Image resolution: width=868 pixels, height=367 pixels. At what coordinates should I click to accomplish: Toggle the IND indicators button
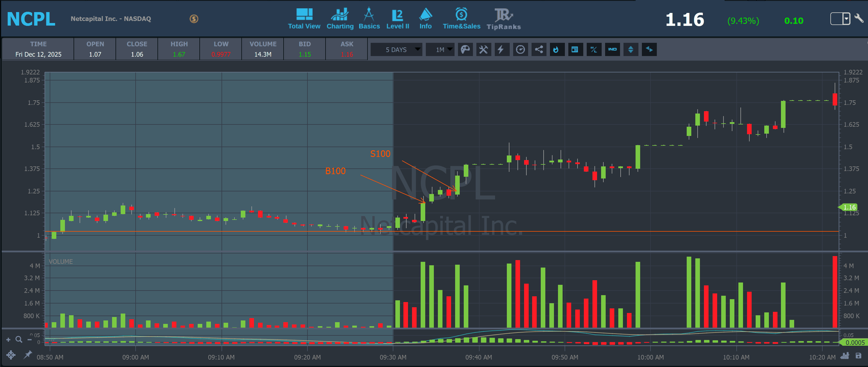[x=612, y=49]
